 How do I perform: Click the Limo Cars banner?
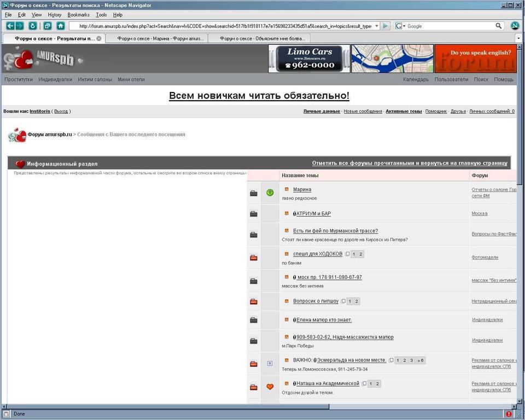pos(309,59)
